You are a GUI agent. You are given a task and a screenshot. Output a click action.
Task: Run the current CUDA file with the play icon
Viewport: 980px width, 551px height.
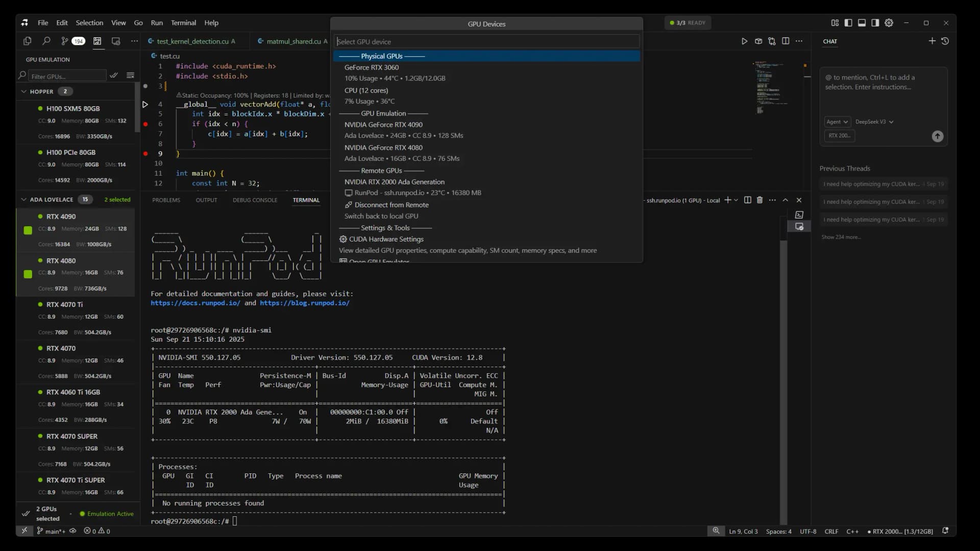744,41
